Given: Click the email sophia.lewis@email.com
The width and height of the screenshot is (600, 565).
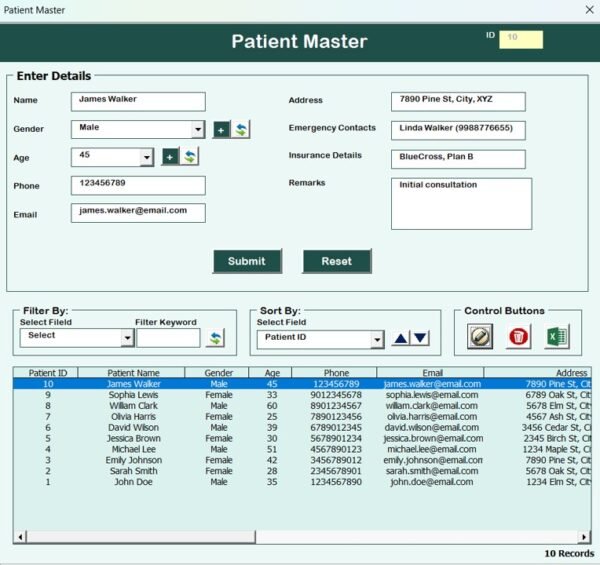Looking at the screenshot, I should [x=432, y=395].
